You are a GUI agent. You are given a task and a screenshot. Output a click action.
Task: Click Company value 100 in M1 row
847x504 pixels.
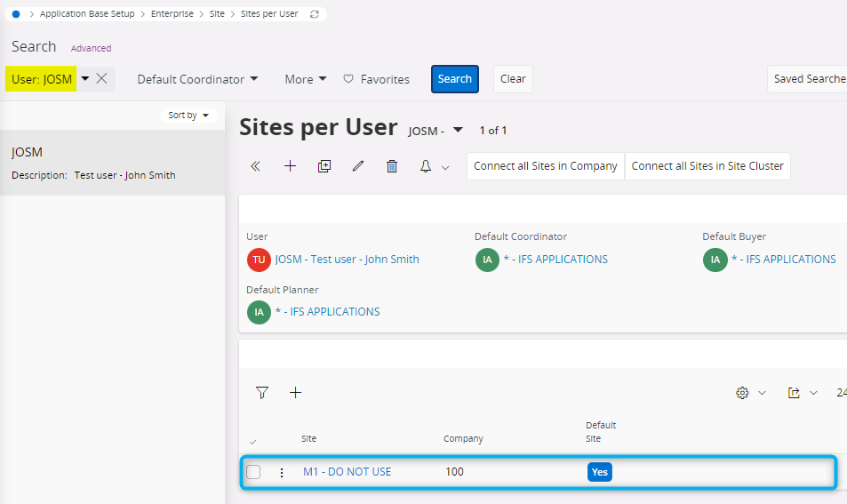454,472
